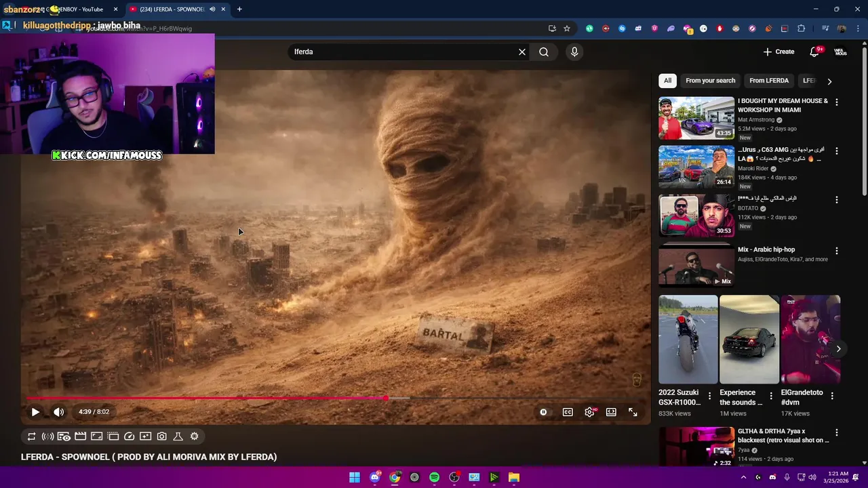The height and width of the screenshot is (488, 868).
Task: Open options menu for Mat Armstrong video
Action: click(836, 102)
